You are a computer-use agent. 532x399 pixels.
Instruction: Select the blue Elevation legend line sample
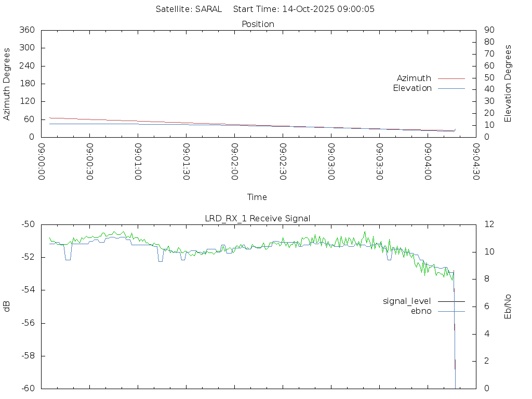pyautogui.click(x=451, y=88)
